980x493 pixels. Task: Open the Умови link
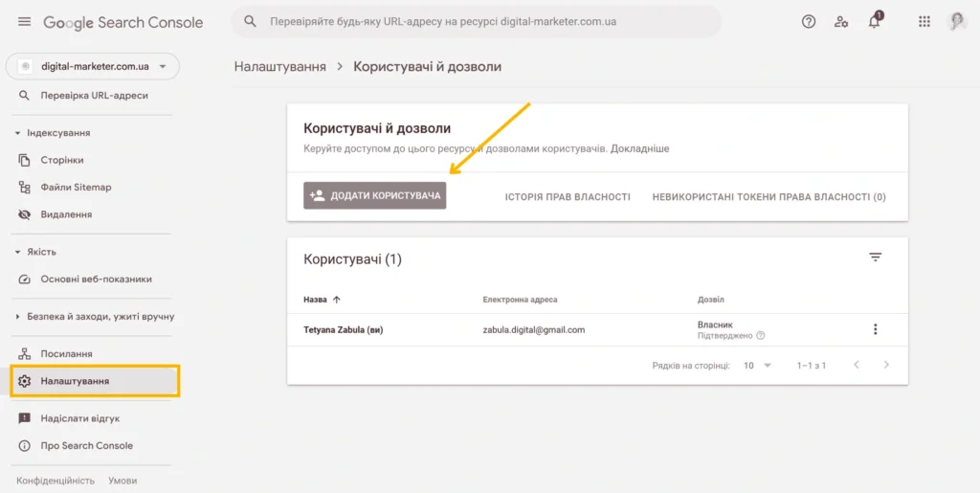[122, 481]
